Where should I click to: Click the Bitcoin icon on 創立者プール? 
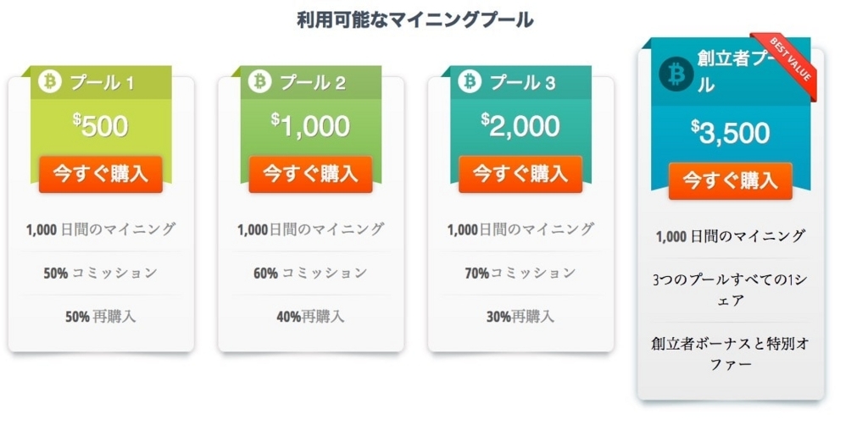click(x=676, y=75)
